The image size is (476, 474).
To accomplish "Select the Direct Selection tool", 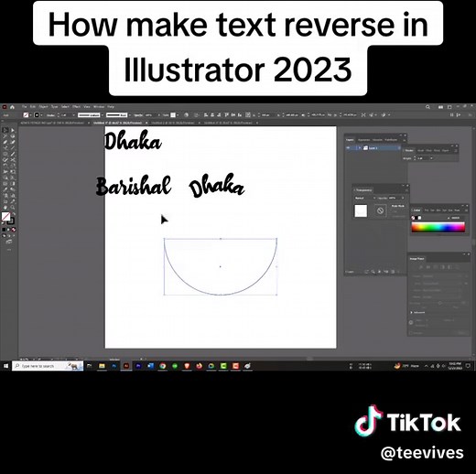I will coord(13,130).
